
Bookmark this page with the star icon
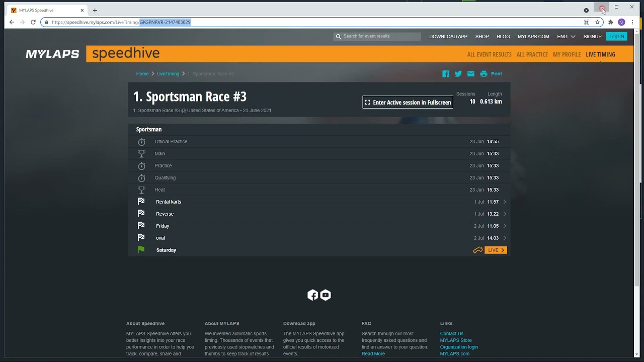click(x=597, y=22)
